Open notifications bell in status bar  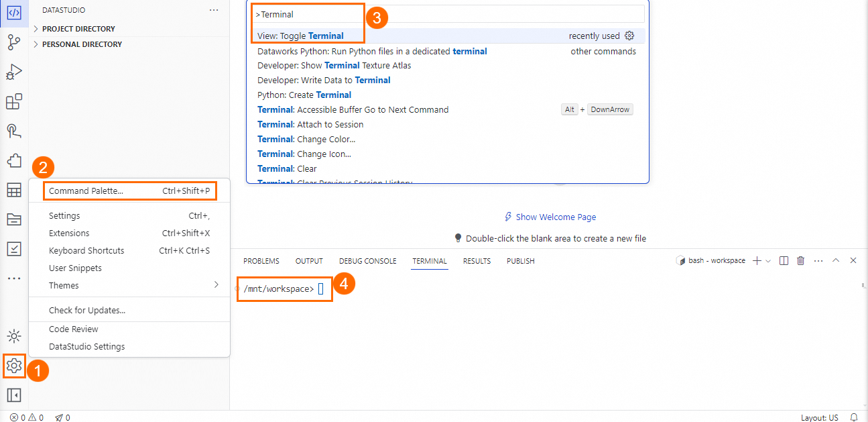[854, 417]
